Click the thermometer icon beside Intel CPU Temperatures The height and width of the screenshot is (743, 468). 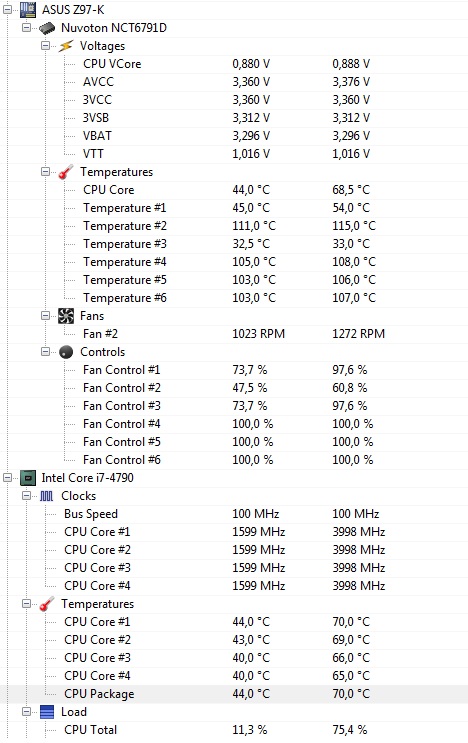(47, 604)
